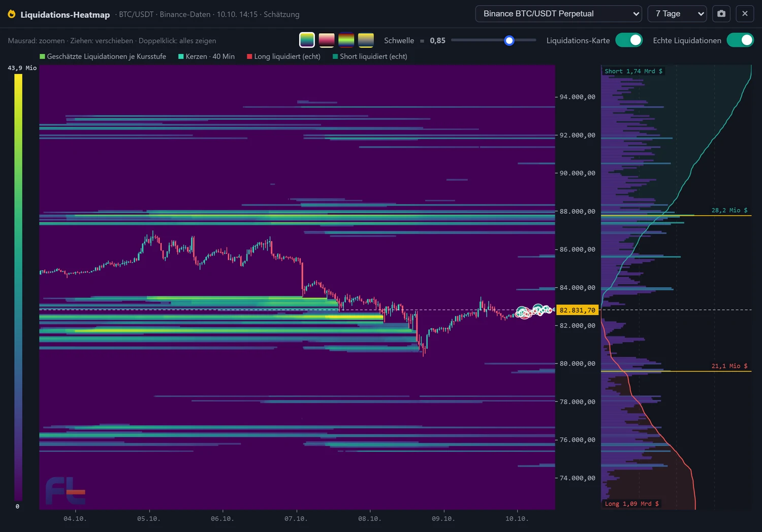Click the 82.000,00 price axis label
762x532 pixels.
577,325
